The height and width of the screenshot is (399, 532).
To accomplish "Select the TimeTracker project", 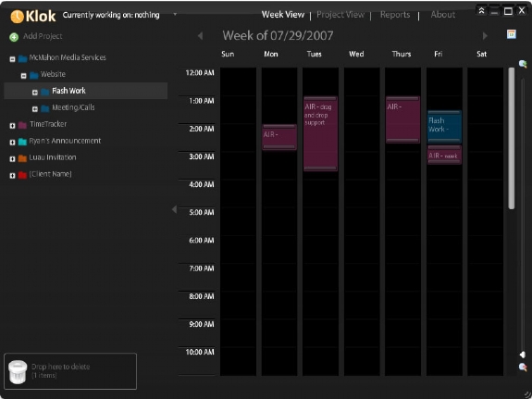I will (x=48, y=124).
